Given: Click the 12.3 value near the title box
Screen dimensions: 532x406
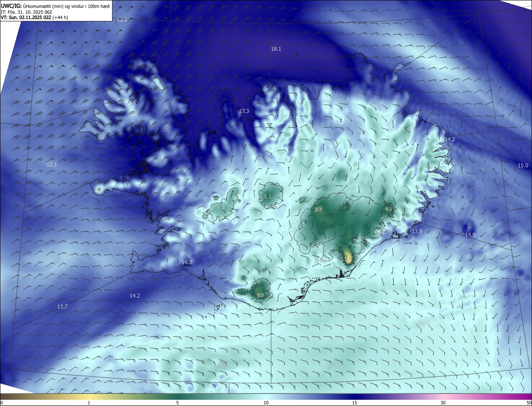Looking at the screenshot, I should pos(122,20).
